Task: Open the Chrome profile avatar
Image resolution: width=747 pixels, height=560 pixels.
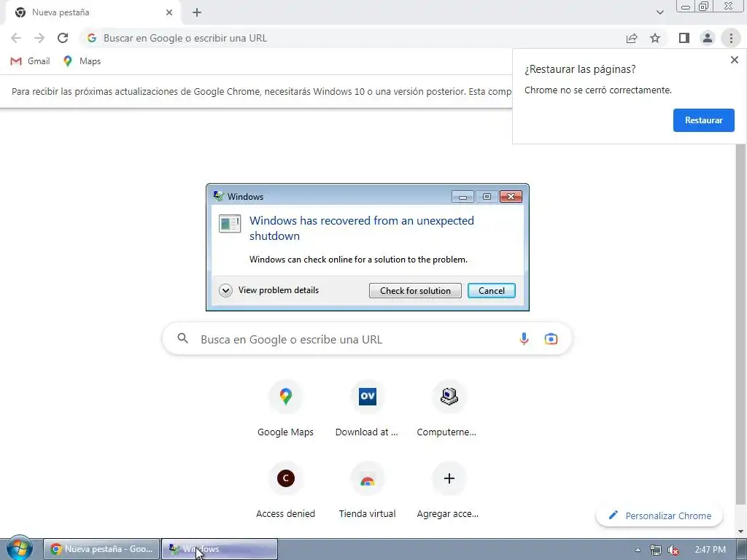Action: tap(708, 38)
